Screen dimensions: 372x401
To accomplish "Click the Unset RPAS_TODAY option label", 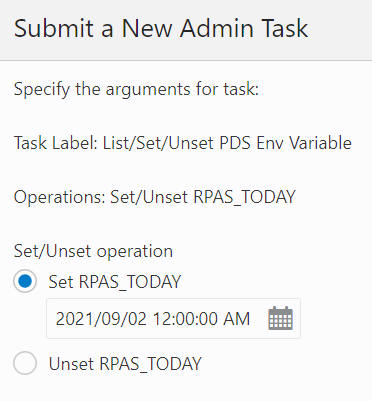I will coord(125,363).
